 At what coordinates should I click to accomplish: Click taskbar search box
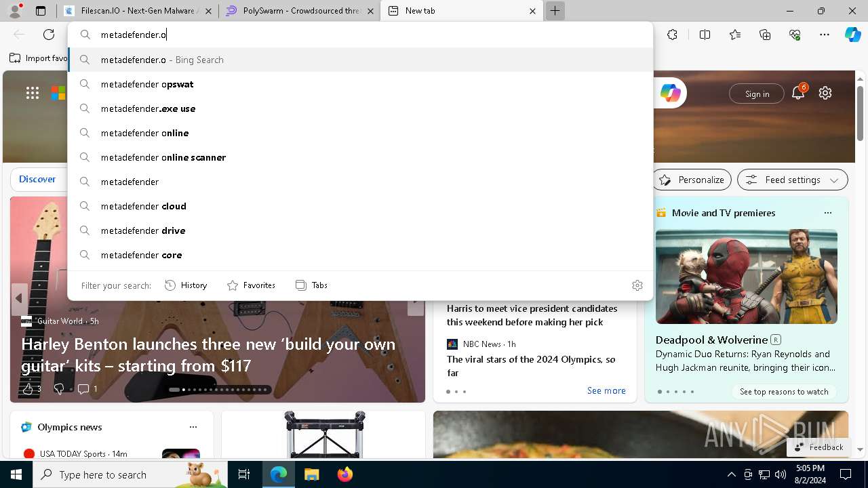pyautogui.click(x=130, y=474)
